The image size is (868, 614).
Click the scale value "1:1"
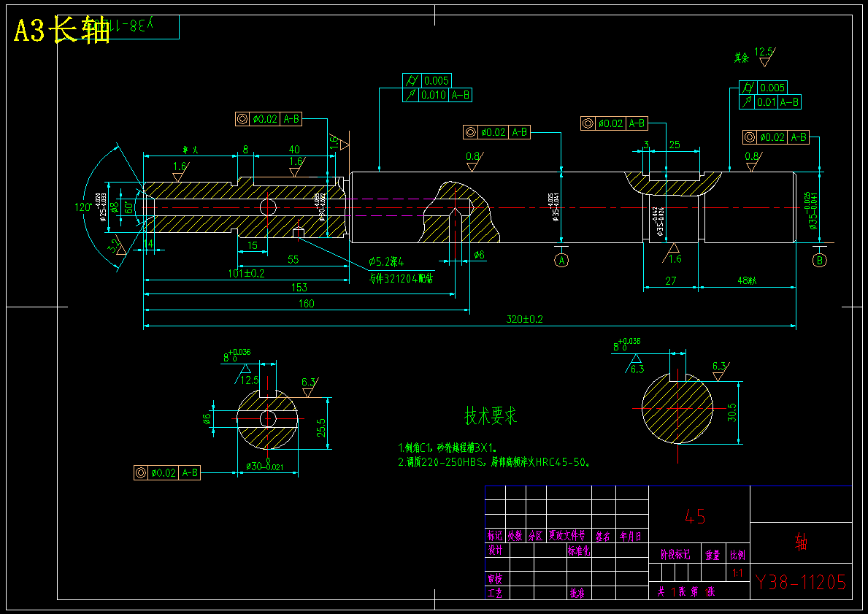tap(737, 573)
